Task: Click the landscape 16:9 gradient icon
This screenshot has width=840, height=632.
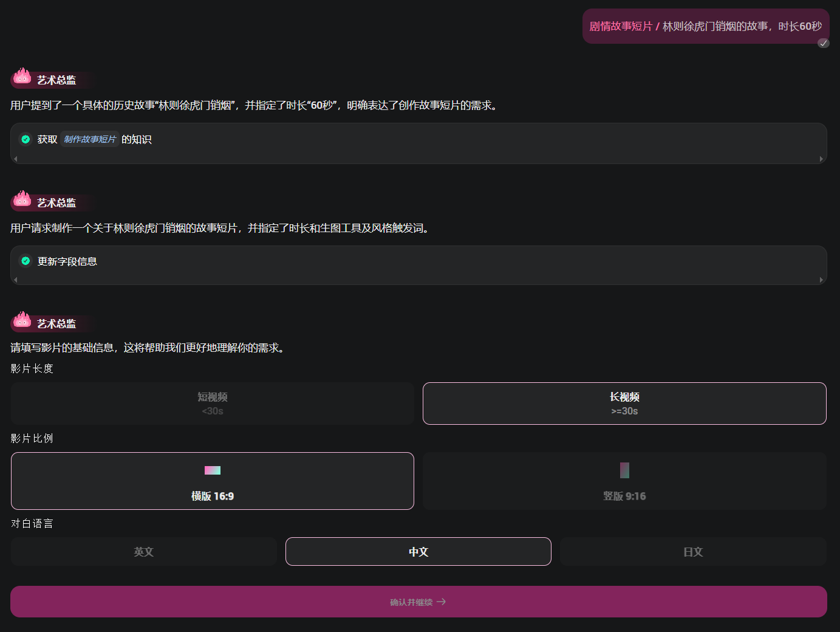Action: pyautogui.click(x=213, y=470)
